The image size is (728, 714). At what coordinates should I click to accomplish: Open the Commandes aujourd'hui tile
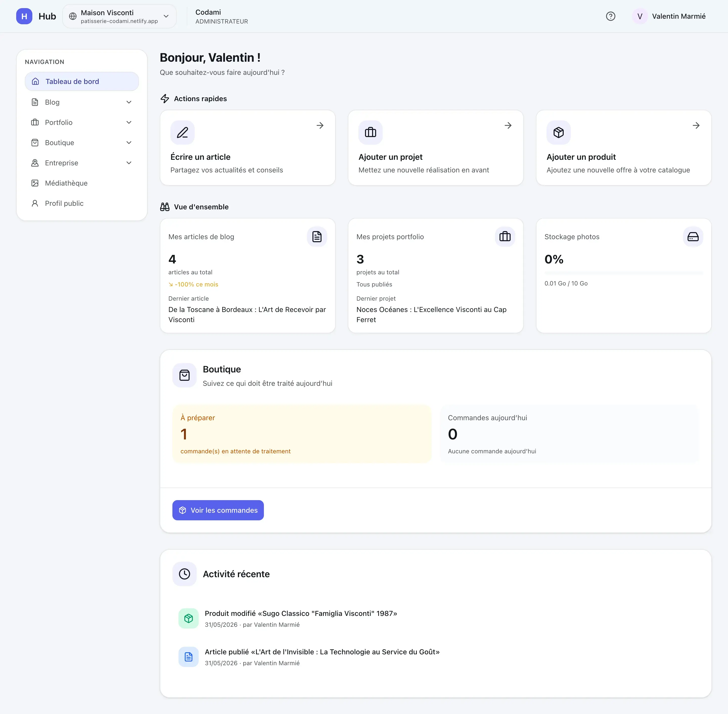pyautogui.click(x=569, y=434)
